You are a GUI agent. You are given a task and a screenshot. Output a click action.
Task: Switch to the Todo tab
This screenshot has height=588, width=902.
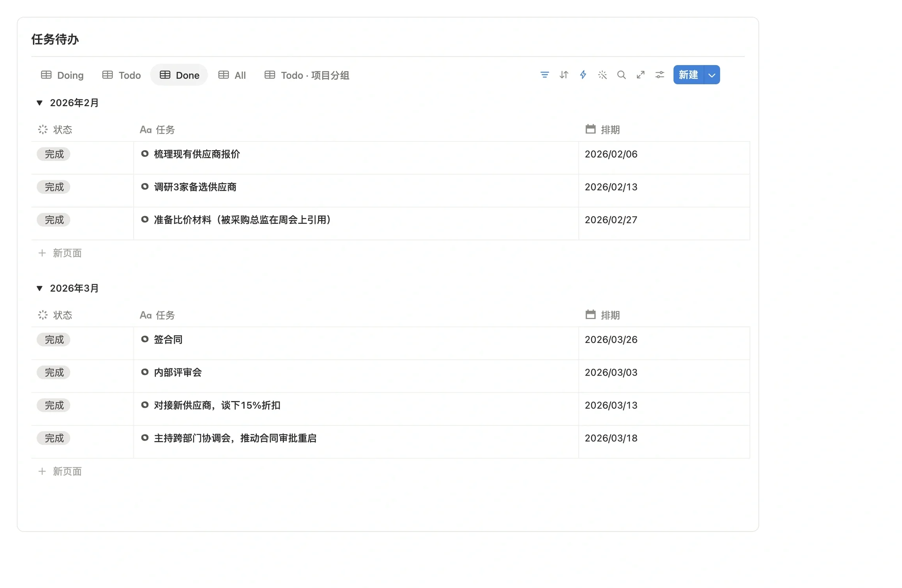122,75
